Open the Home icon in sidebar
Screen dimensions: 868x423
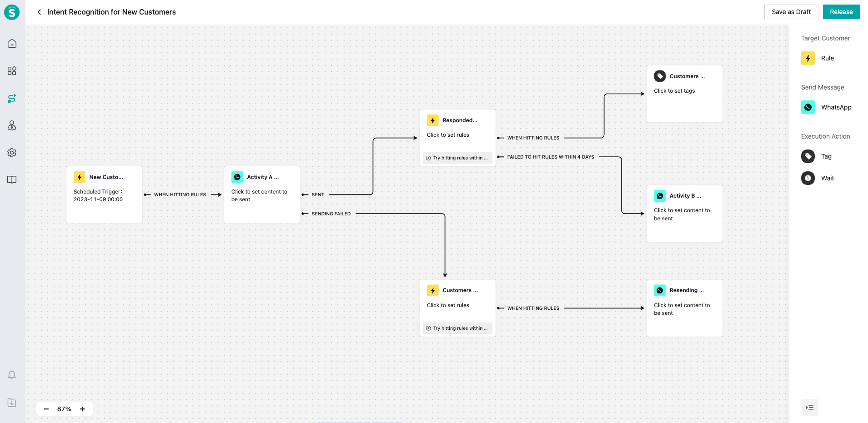pyautogui.click(x=12, y=44)
